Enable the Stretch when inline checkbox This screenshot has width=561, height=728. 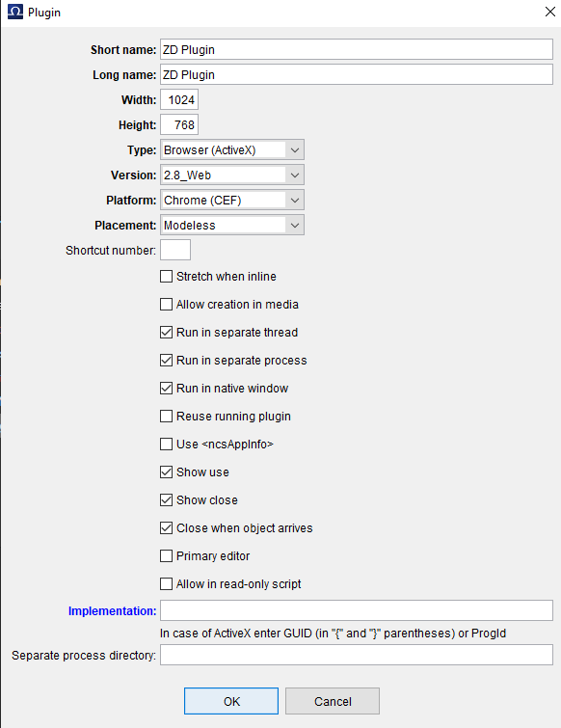pos(166,277)
